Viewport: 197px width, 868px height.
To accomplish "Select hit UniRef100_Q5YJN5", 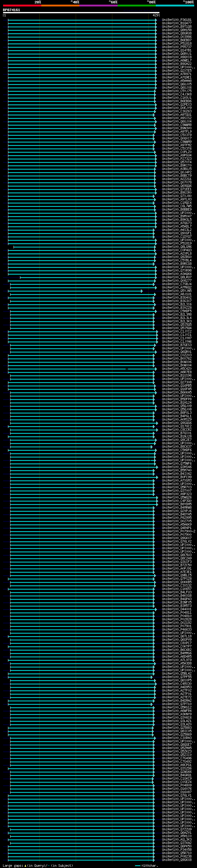I will [x=176, y=291].
